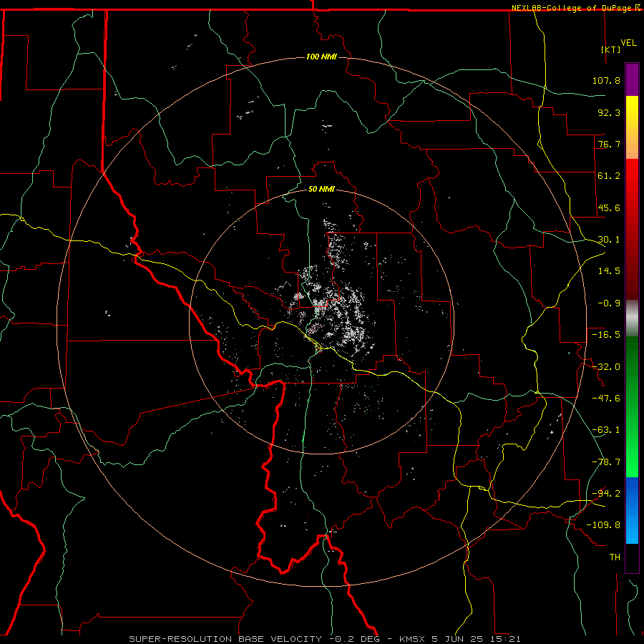644x644 pixels.
Task: Click the 45.6 velocity scale value
Action: 609,208
